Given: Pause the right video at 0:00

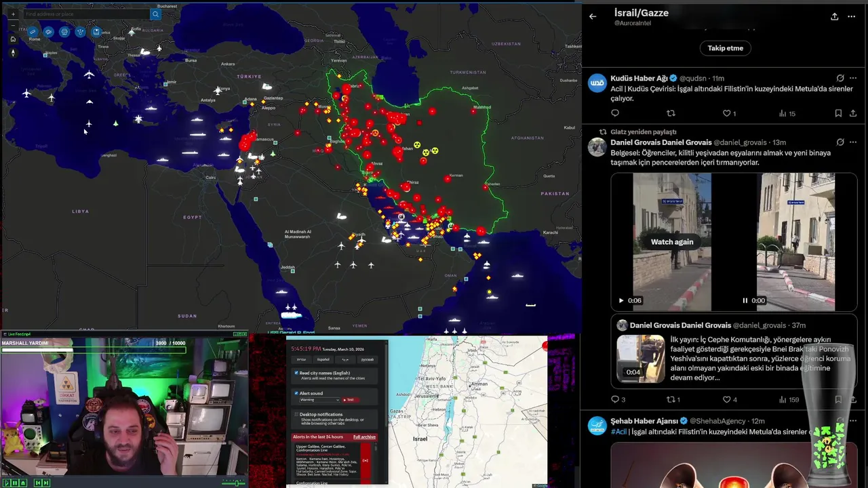Looking at the screenshot, I should (745, 300).
